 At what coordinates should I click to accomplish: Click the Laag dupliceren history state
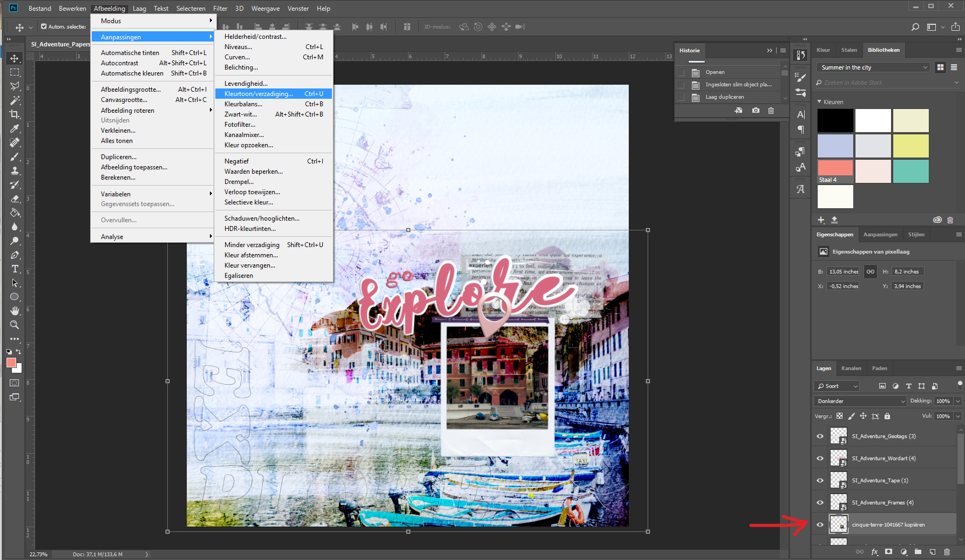click(x=724, y=97)
